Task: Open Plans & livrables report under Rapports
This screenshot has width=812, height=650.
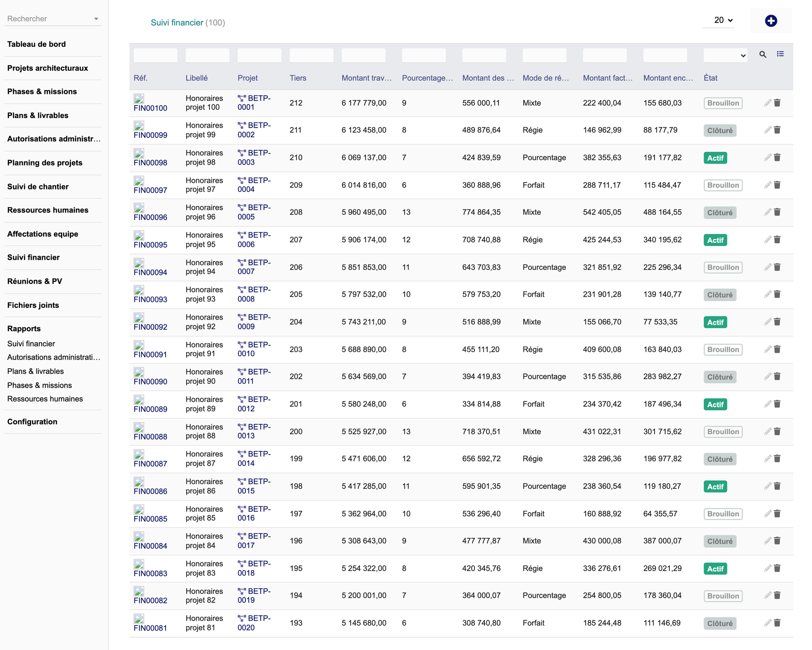Action: tap(35, 371)
